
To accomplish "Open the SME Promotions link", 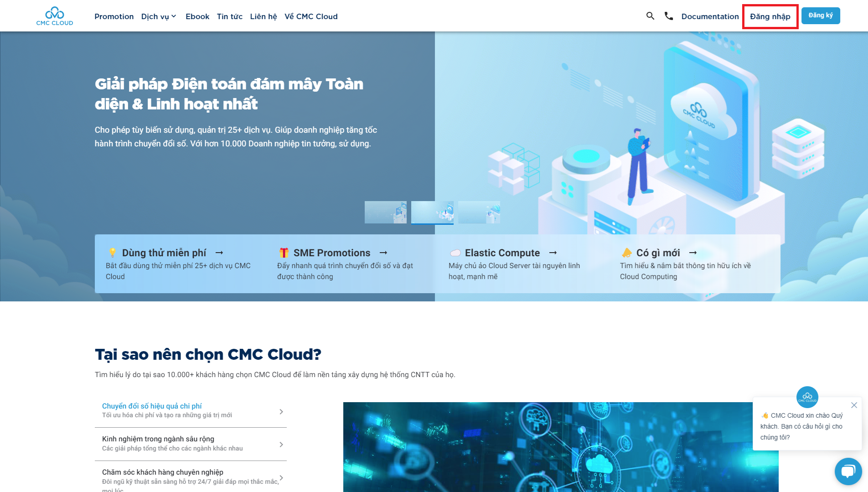I will click(332, 253).
